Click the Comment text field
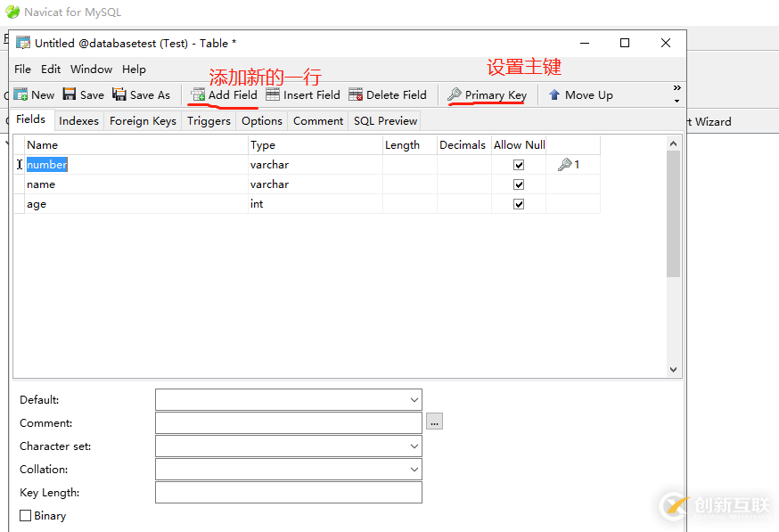The height and width of the screenshot is (532, 779). (289, 422)
